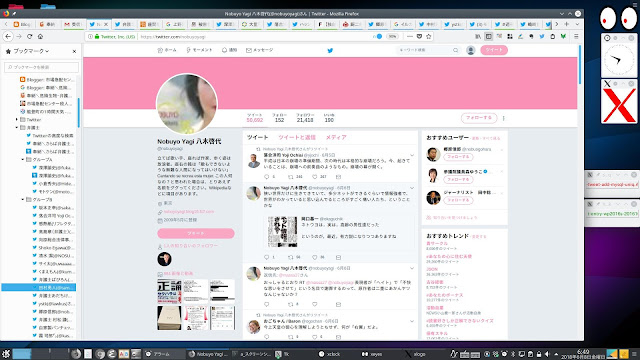Screen dimensions: 640x360
Task: Click the Forward navigation arrow
Action: pos(19,36)
